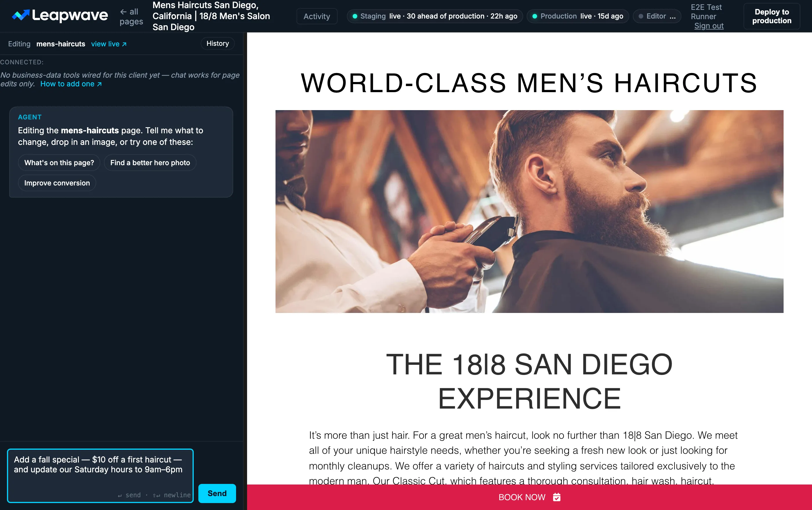The image size is (812, 510).
Task: Click the E2E Test Runner user label
Action: [x=706, y=12]
